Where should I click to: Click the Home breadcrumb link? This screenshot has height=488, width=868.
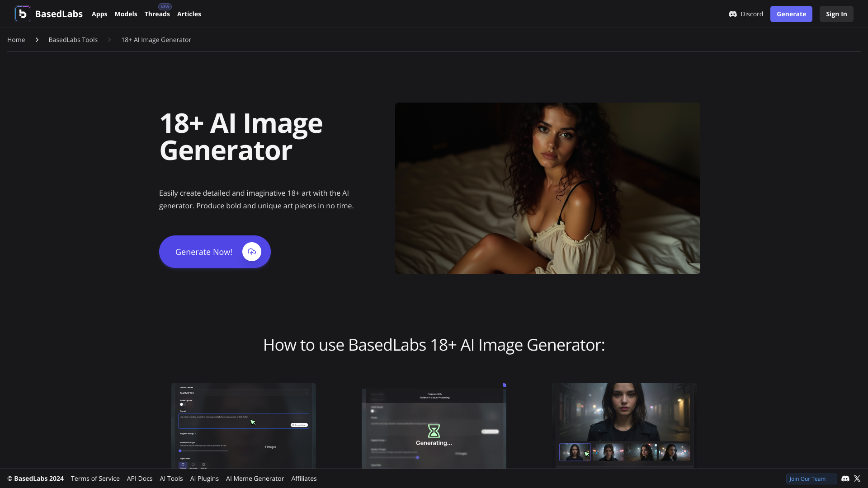click(x=16, y=40)
